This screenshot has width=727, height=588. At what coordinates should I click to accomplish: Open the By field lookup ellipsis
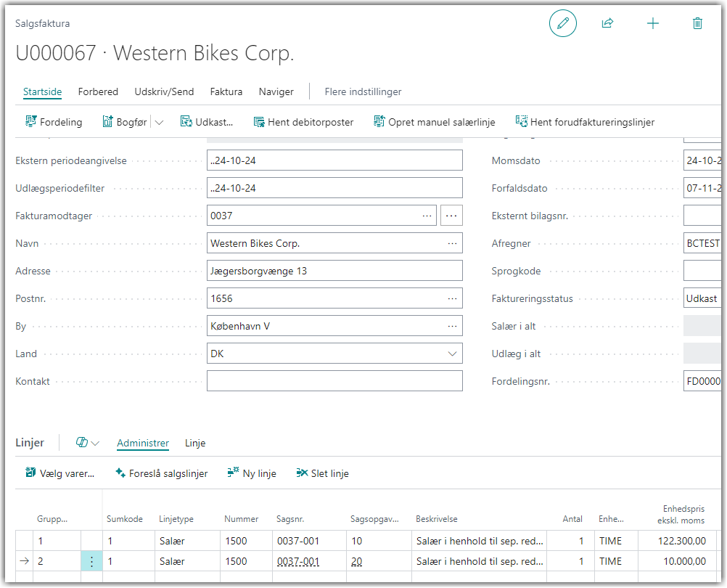(x=453, y=327)
